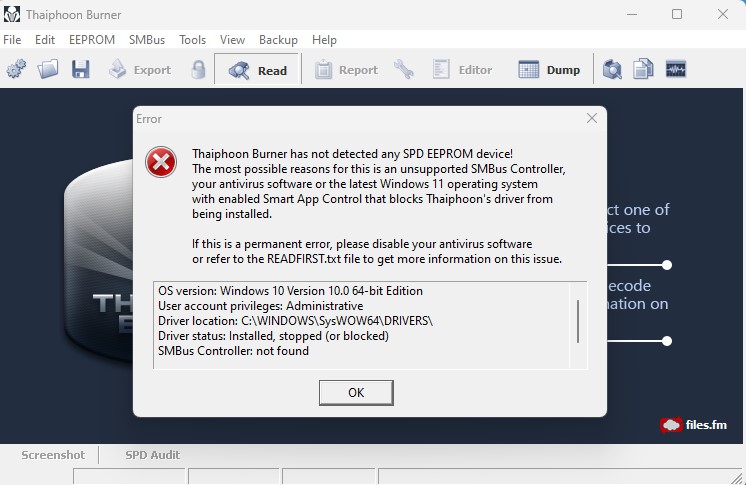The image size is (746, 485).
Task: Click the red error icon in dialog
Action: click(x=161, y=162)
